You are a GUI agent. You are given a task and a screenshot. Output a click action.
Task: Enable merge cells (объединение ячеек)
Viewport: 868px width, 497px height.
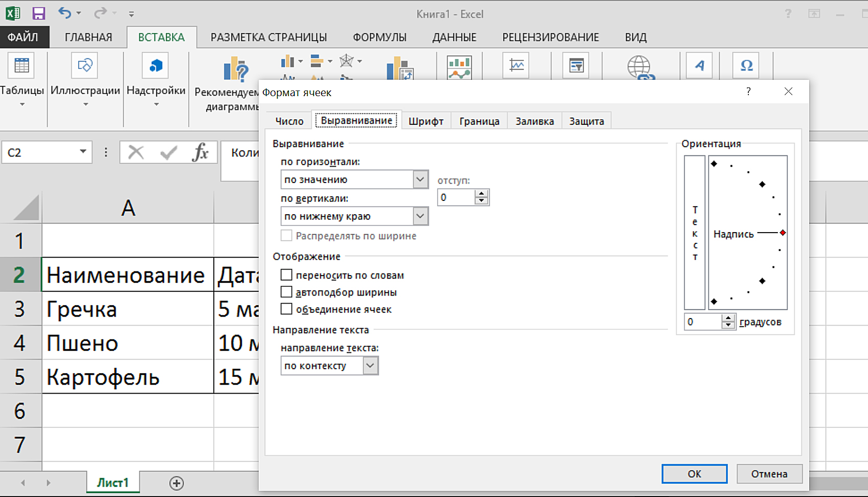coord(286,309)
